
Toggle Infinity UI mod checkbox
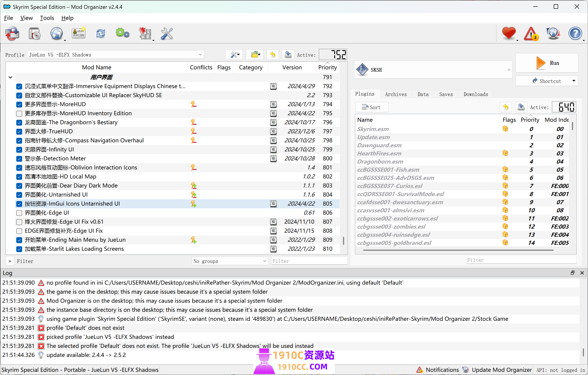tap(19, 150)
